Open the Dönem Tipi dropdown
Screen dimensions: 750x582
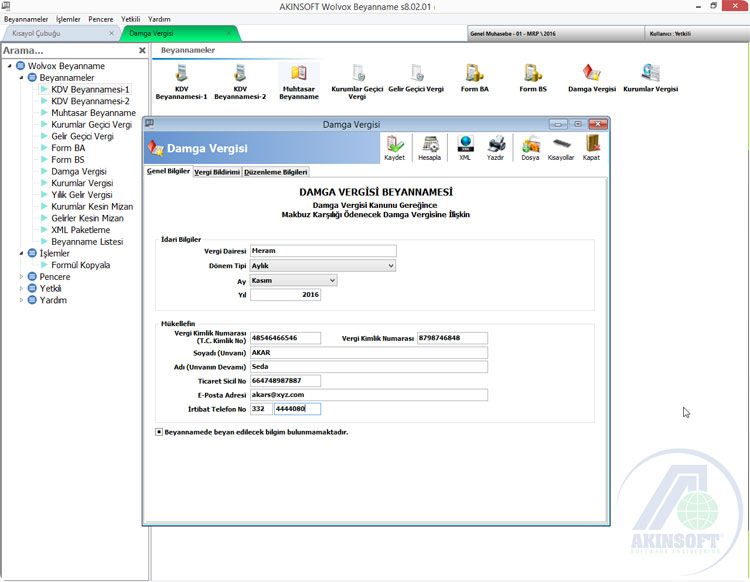click(391, 265)
